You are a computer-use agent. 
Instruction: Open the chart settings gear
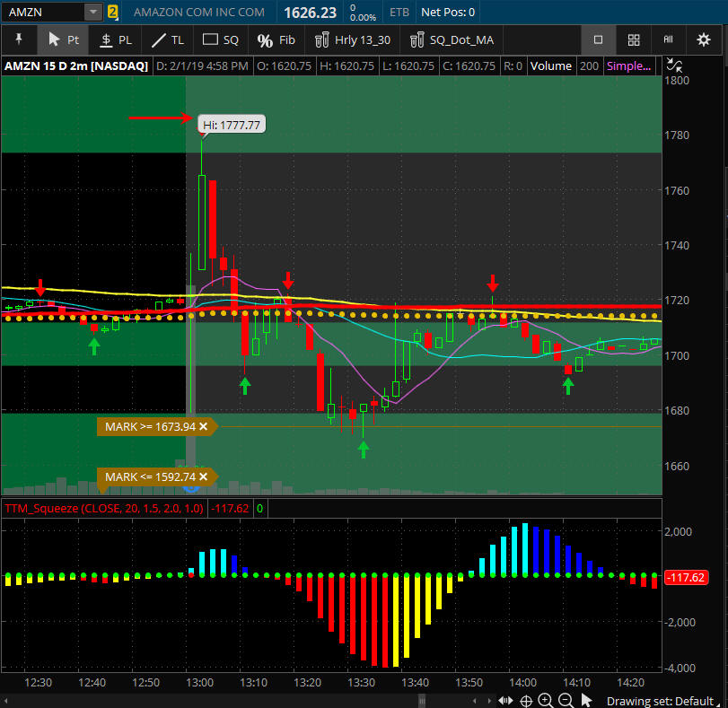703,39
